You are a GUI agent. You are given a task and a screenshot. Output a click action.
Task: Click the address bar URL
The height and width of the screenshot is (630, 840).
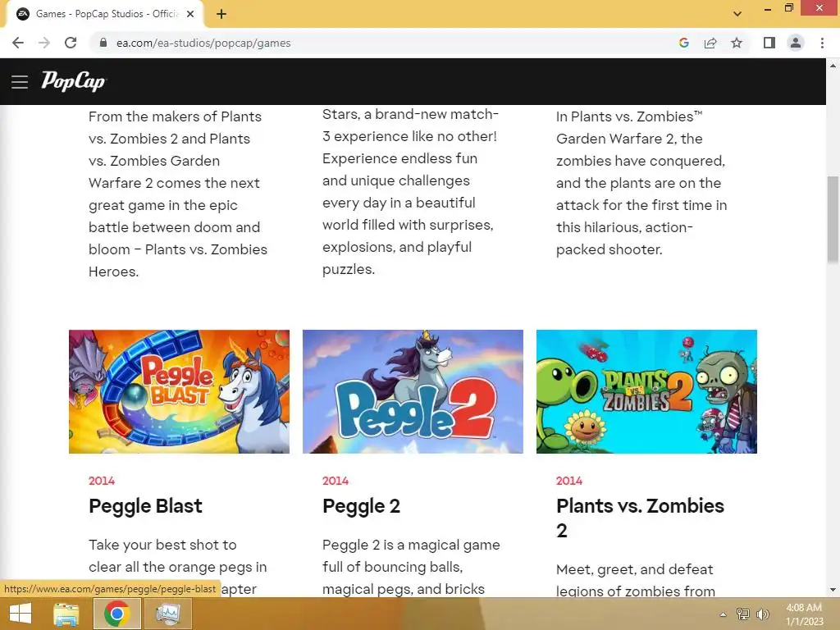(203, 43)
